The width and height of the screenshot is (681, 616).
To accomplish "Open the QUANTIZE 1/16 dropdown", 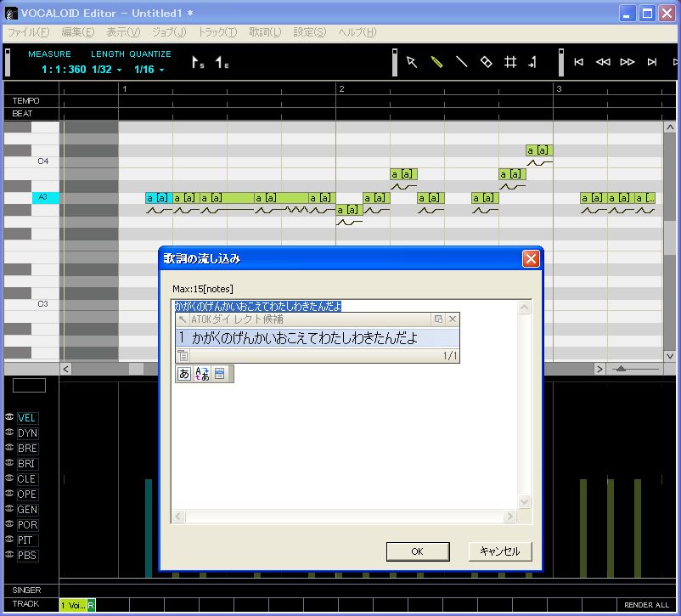I will coord(161,70).
